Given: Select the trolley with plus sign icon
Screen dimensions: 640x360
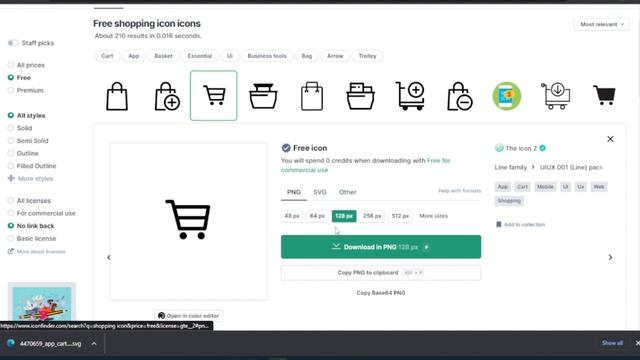Looking at the screenshot, I should (410, 96).
